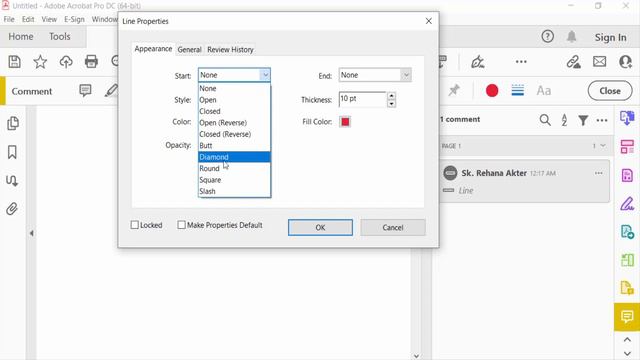
Task: Search comments with magnifier icon
Action: (545, 120)
